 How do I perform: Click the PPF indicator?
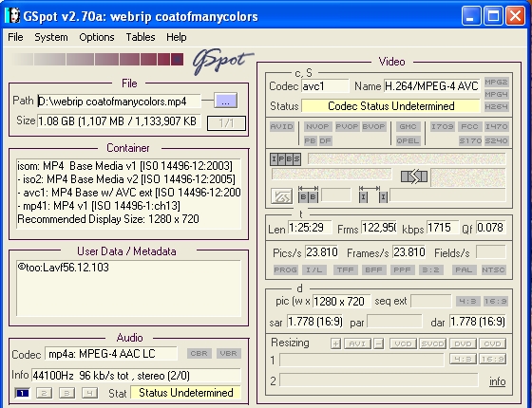(403, 270)
